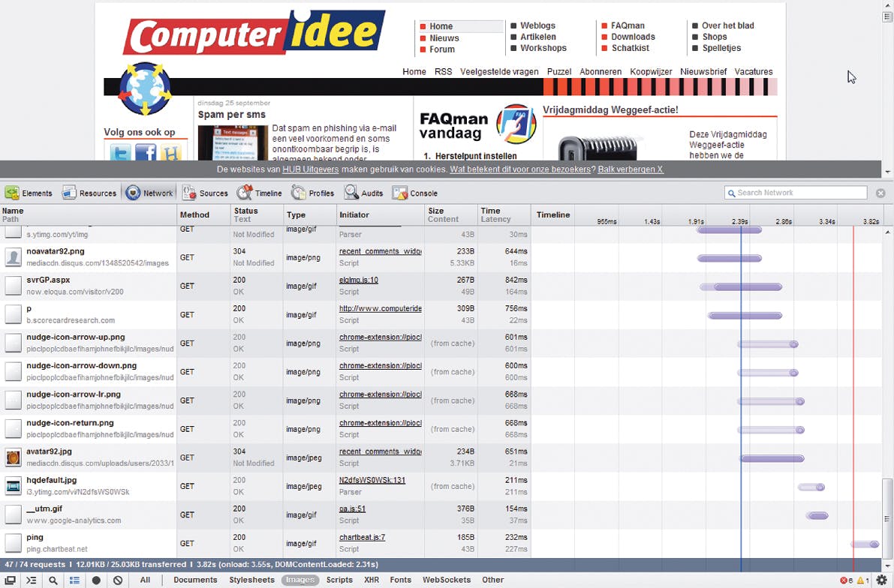Screen dimensions: 894x588
Task: Filter requests by Documents
Action: tap(196, 580)
